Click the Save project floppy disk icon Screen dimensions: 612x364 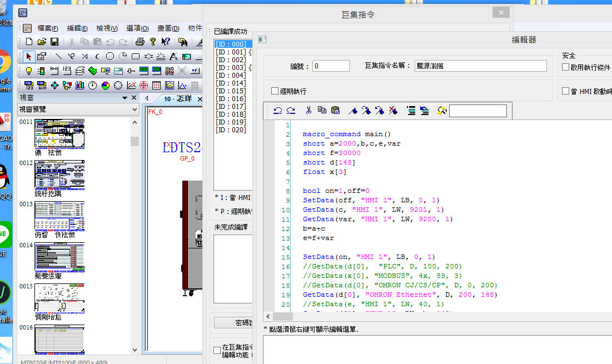pyautogui.click(x=54, y=42)
